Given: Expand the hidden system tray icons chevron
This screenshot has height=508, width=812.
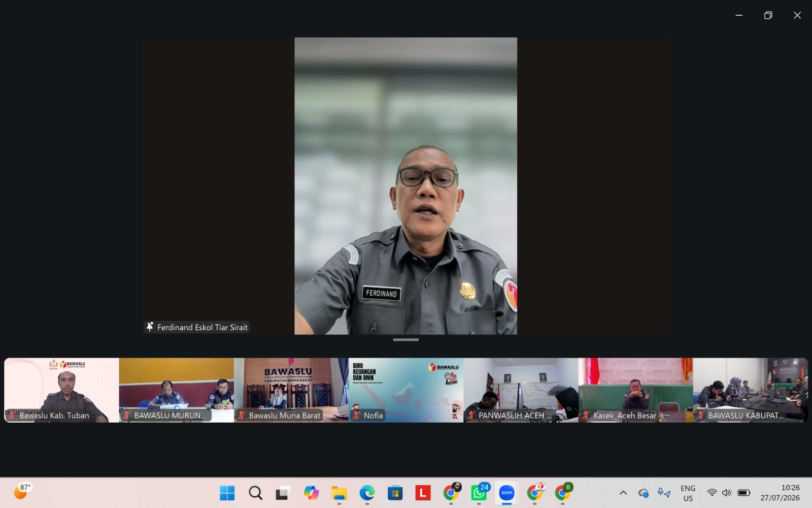Looking at the screenshot, I should (x=623, y=493).
